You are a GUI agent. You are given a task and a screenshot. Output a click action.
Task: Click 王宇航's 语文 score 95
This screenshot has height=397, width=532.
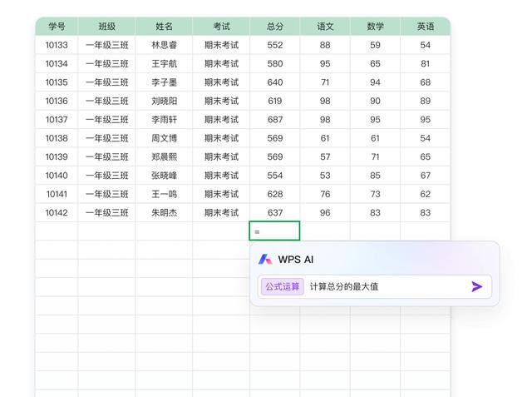(325, 64)
